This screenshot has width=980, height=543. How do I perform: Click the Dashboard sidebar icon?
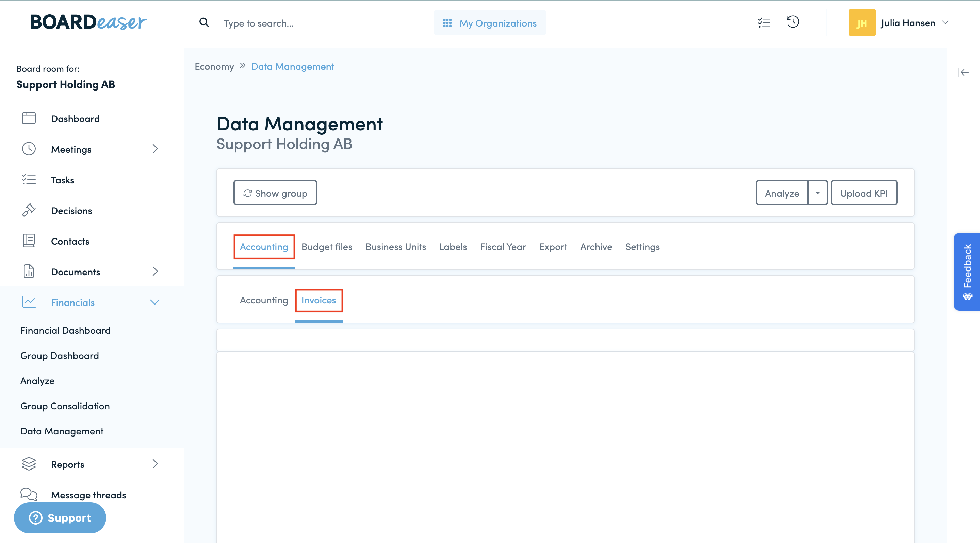[29, 118]
